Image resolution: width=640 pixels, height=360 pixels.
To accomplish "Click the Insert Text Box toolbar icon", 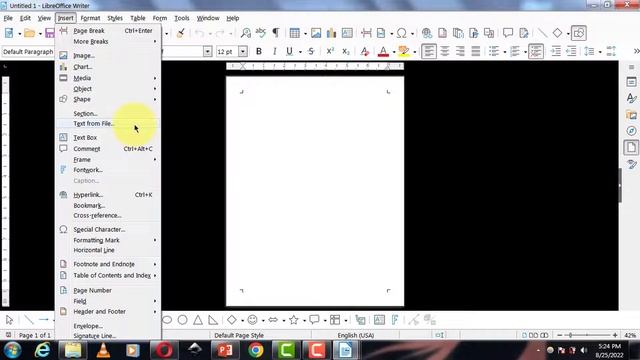I will 347,33.
